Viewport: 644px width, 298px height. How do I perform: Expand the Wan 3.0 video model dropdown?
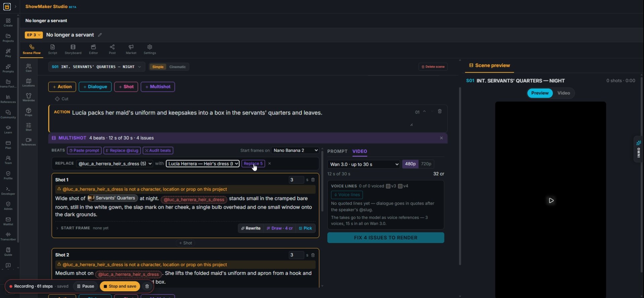pos(364,164)
